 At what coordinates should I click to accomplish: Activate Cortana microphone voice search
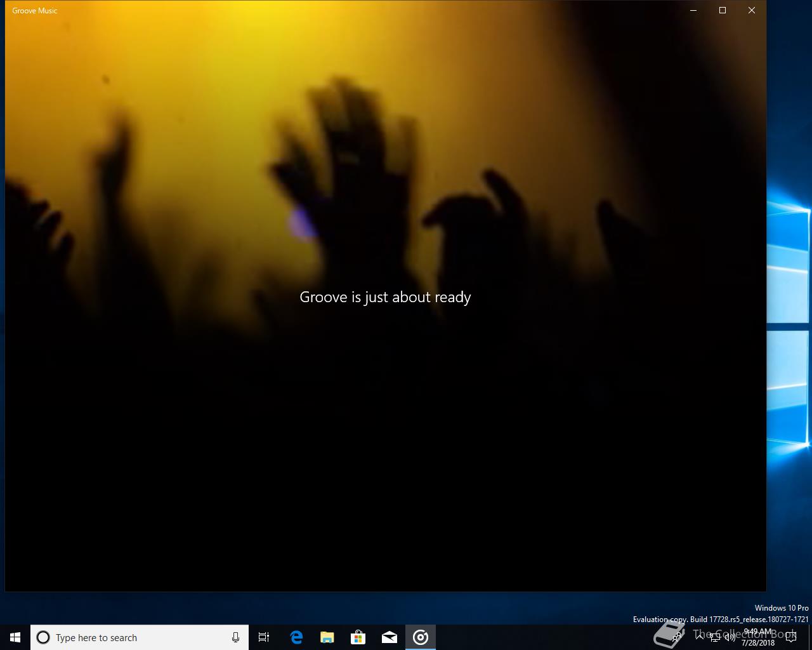[235, 637]
